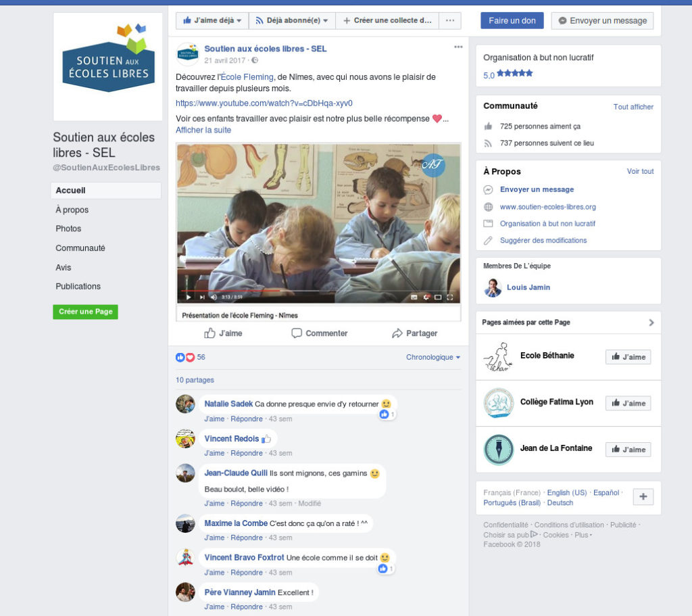Switch language to English (US)
This screenshot has width=692, height=616.
tap(567, 493)
